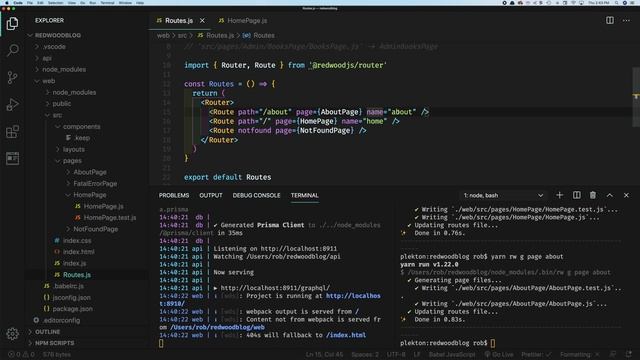Change 'Babel JavaScript' language mode
640x360 pixels.
click(x=451, y=354)
